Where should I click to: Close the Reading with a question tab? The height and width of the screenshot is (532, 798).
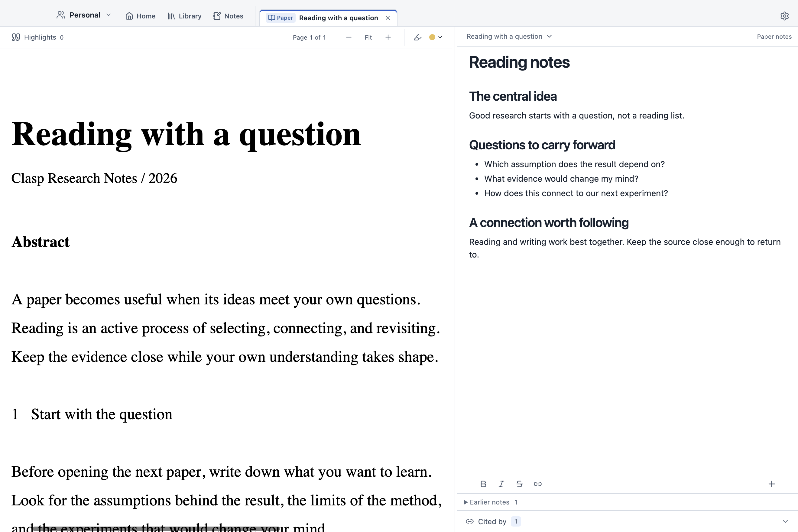[x=388, y=18]
